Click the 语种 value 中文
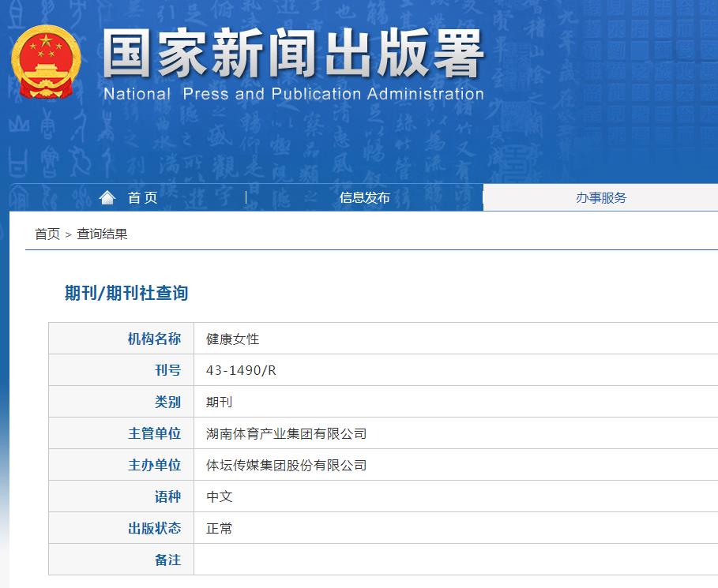718x588 pixels. coord(219,496)
